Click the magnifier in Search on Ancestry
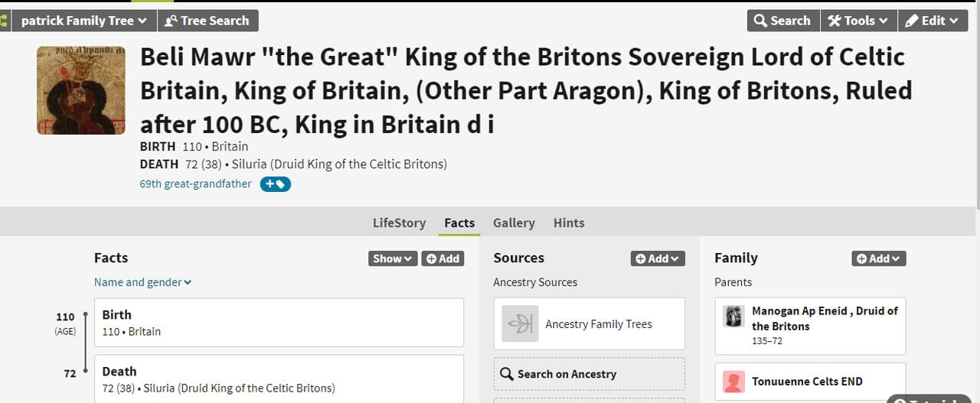Viewport: 980px width, 403px height. 506,374
